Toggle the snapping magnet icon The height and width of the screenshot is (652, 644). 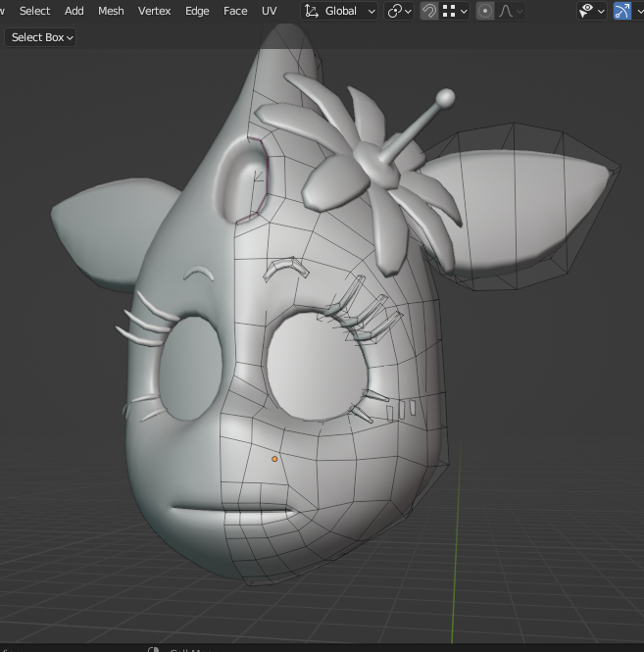point(429,11)
